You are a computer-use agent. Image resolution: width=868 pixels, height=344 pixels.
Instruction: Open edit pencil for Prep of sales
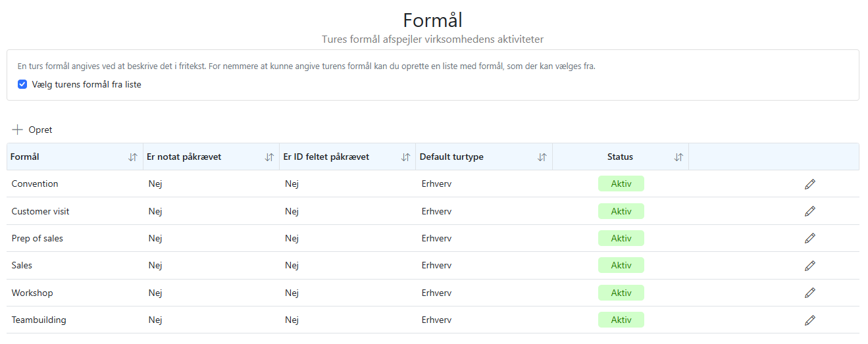[810, 238]
